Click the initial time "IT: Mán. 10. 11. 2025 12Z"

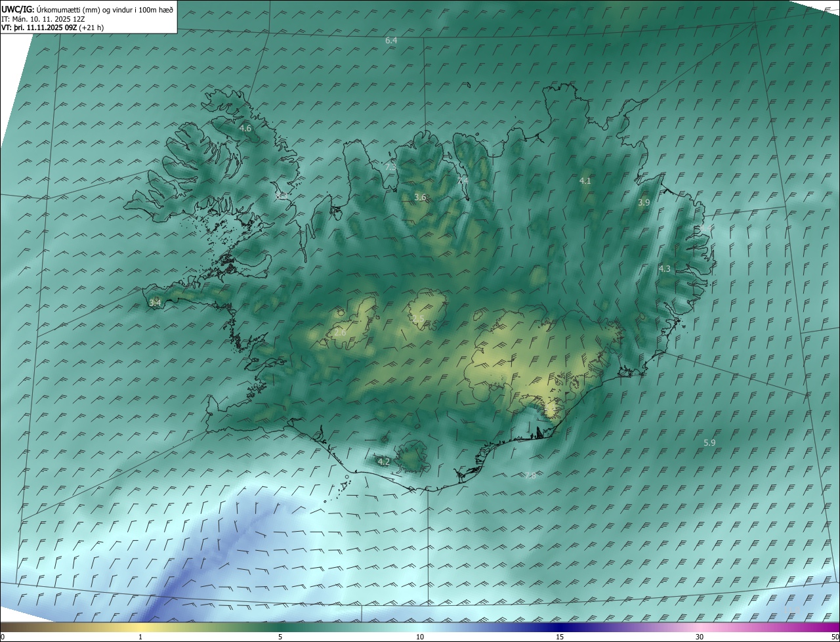pyautogui.click(x=43, y=19)
